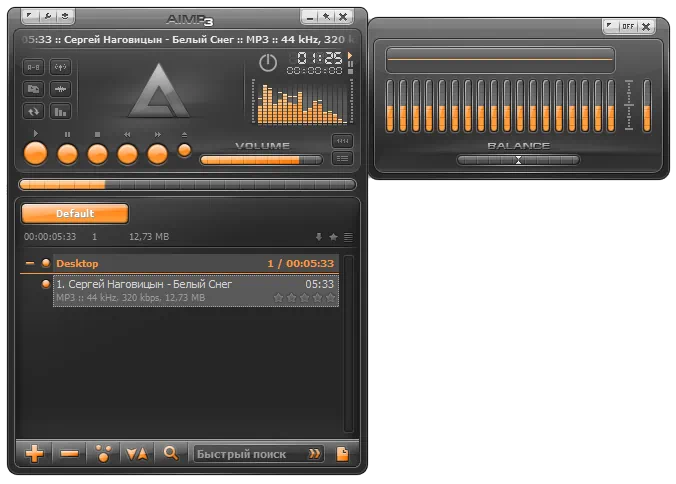Rate the track with the first star
Image resolution: width=676 pixels, height=484 pixels.
tap(279, 297)
